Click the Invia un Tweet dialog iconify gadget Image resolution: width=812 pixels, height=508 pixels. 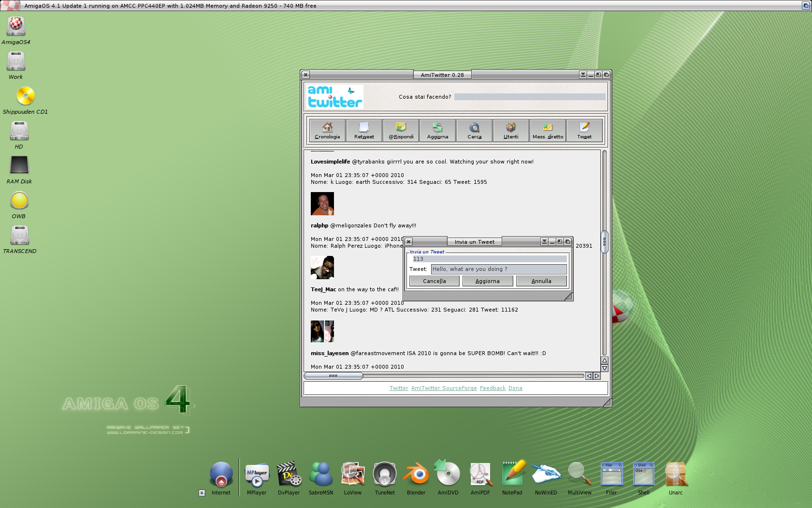tap(552, 242)
